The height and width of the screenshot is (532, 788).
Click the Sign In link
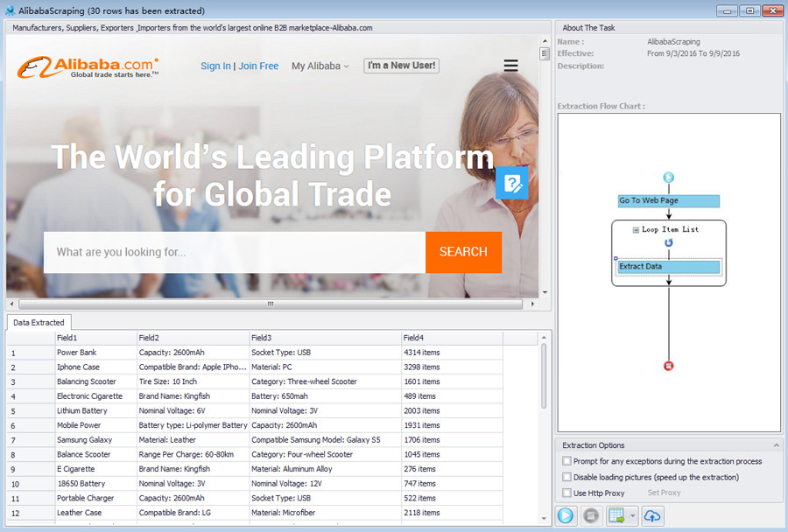(x=215, y=66)
